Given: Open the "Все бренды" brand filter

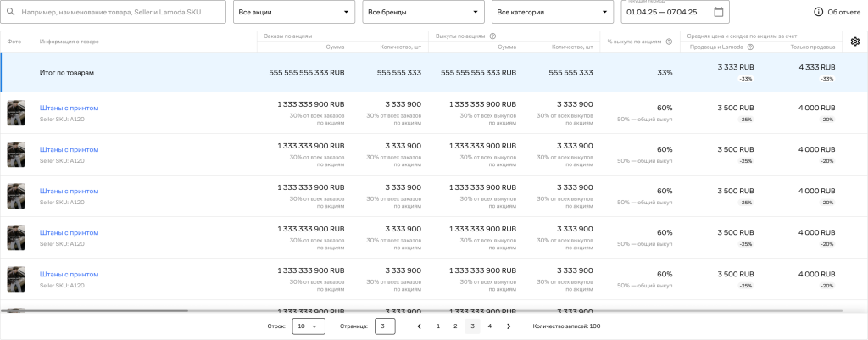Looking at the screenshot, I should 422,12.
